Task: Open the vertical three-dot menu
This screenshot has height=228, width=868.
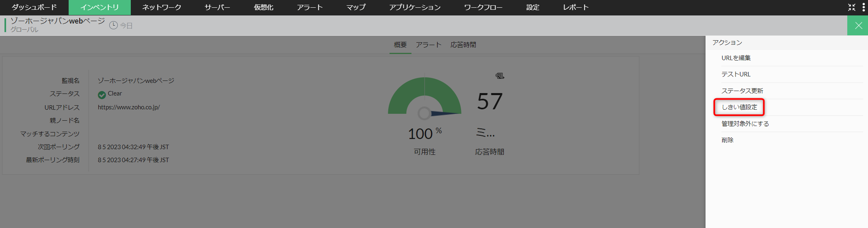Action: click(864, 7)
